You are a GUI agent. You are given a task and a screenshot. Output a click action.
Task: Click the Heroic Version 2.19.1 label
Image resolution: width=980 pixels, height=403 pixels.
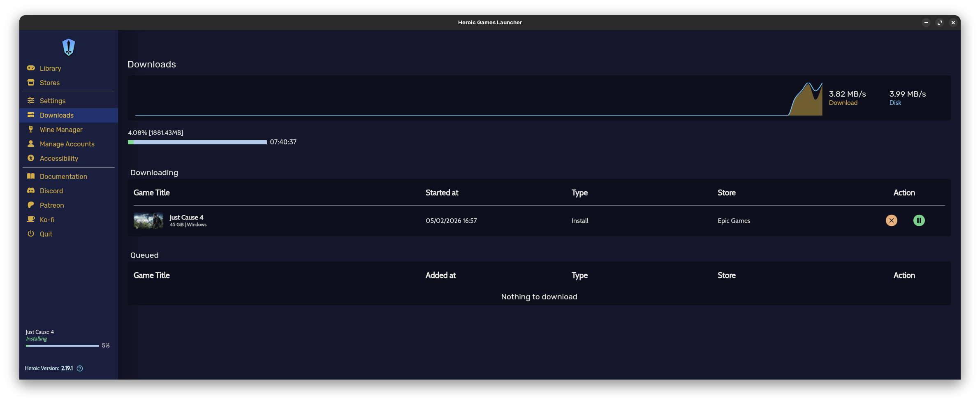pyautogui.click(x=49, y=368)
